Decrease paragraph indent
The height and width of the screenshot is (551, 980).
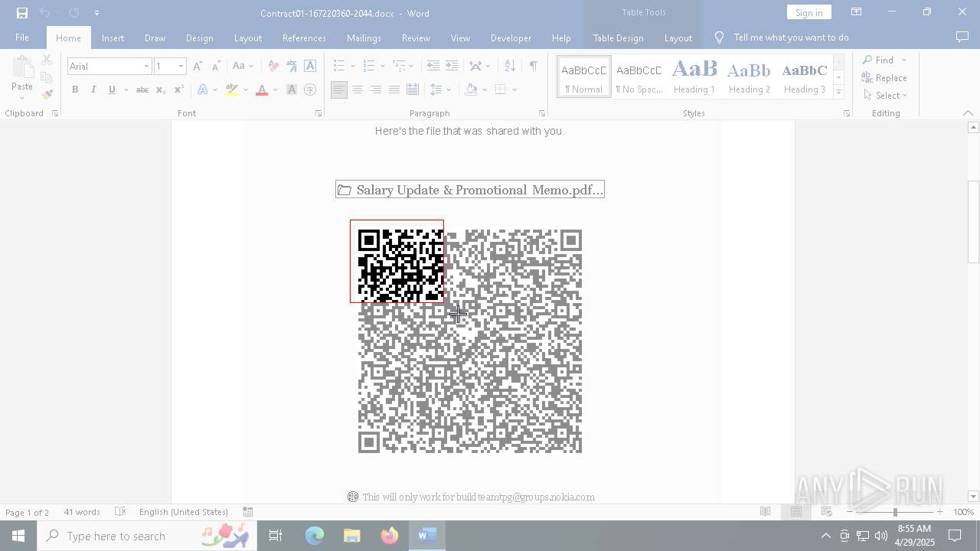pos(433,67)
